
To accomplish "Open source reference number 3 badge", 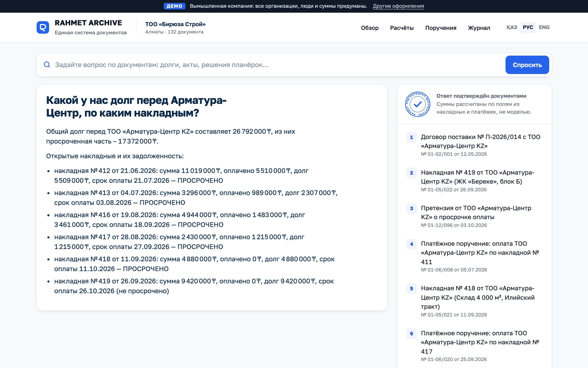I will tap(411, 208).
